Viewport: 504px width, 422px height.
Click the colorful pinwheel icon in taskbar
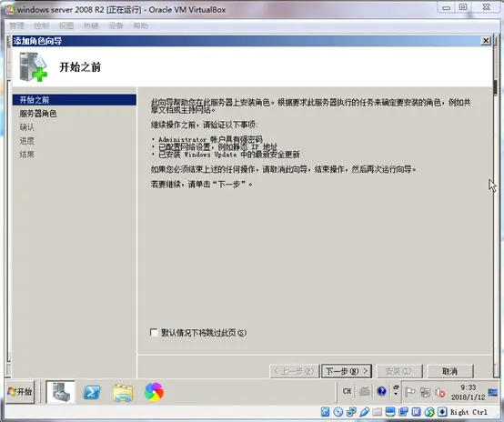[154, 392]
